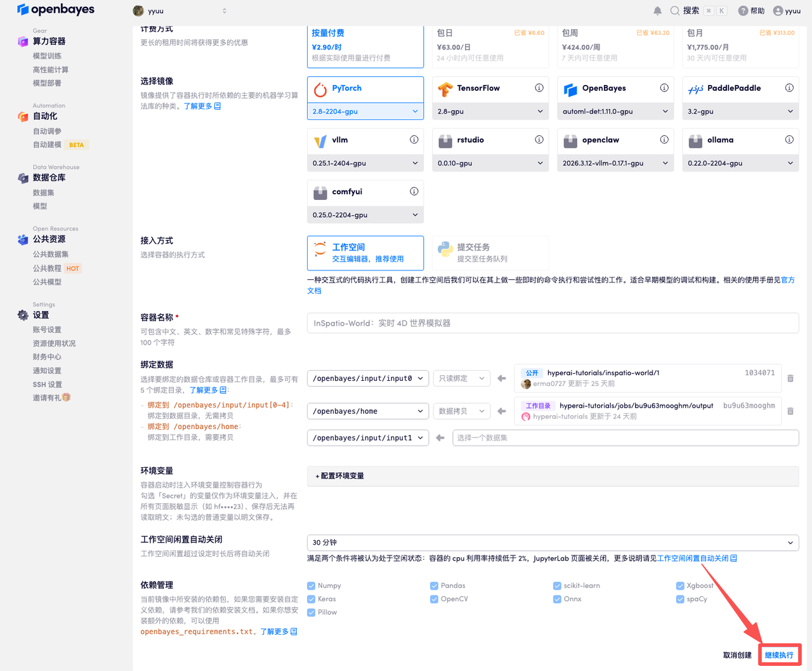Viewport: 812px width, 671px height.
Task: Toggle the Pillow checkbox
Action: (x=311, y=613)
